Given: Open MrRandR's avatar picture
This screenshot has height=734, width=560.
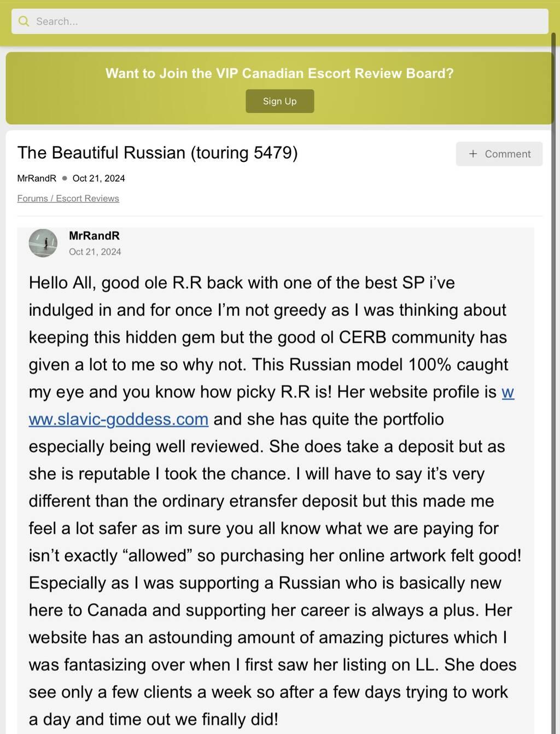Looking at the screenshot, I should [x=43, y=243].
